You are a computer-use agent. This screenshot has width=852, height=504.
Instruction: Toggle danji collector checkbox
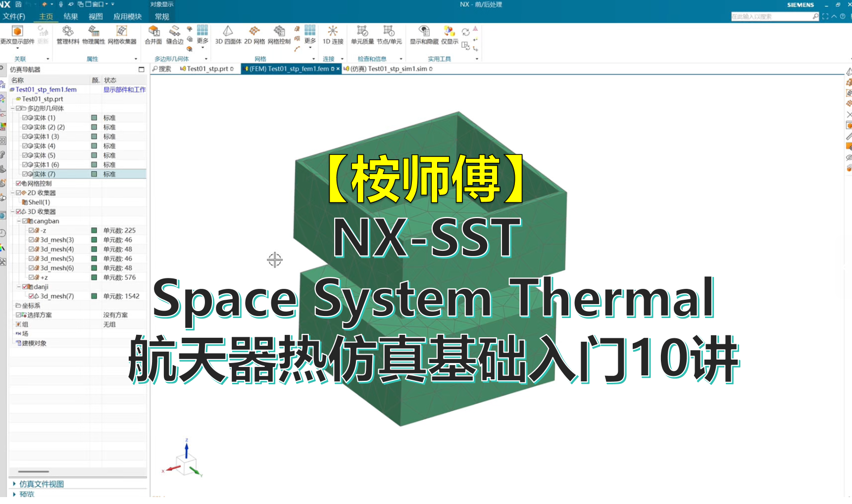coord(25,287)
